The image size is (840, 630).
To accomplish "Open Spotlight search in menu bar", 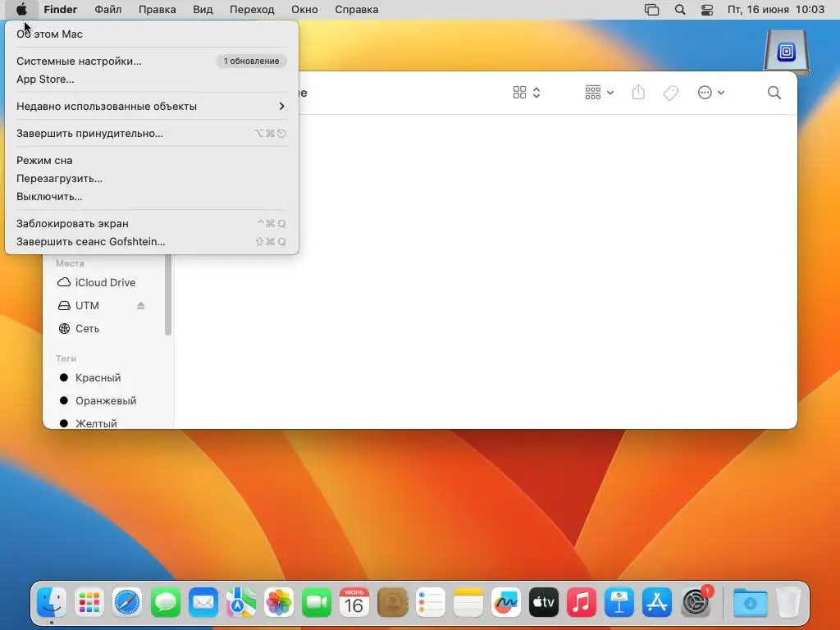I will tap(680, 10).
